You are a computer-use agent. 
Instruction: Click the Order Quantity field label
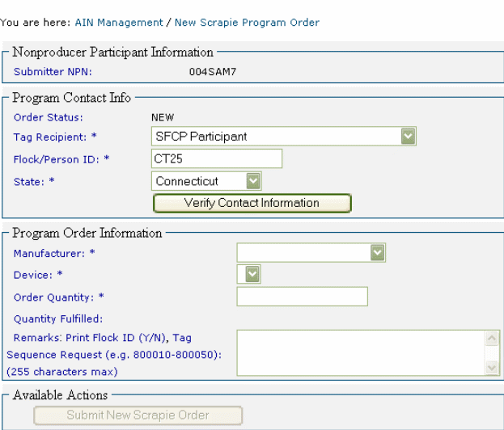[59, 297]
